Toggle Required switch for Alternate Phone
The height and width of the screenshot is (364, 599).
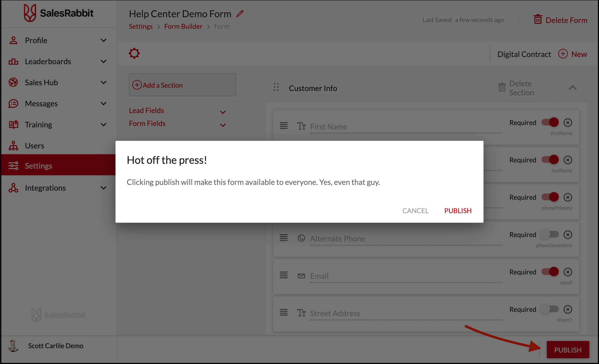[550, 235]
